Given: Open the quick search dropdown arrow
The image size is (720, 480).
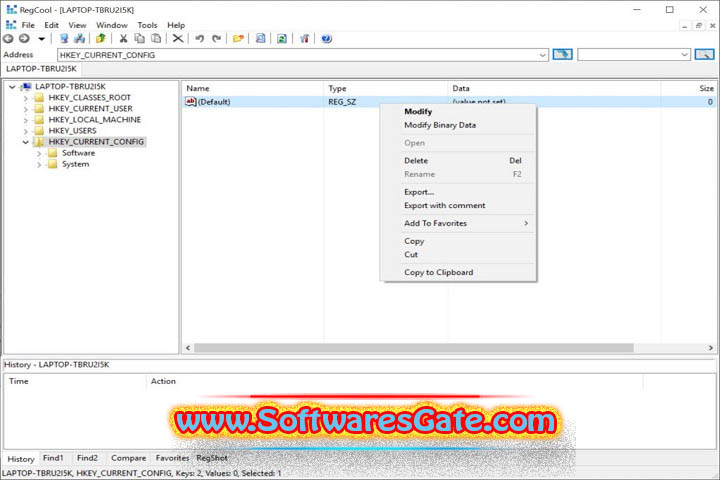Looking at the screenshot, I should (x=684, y=55).
